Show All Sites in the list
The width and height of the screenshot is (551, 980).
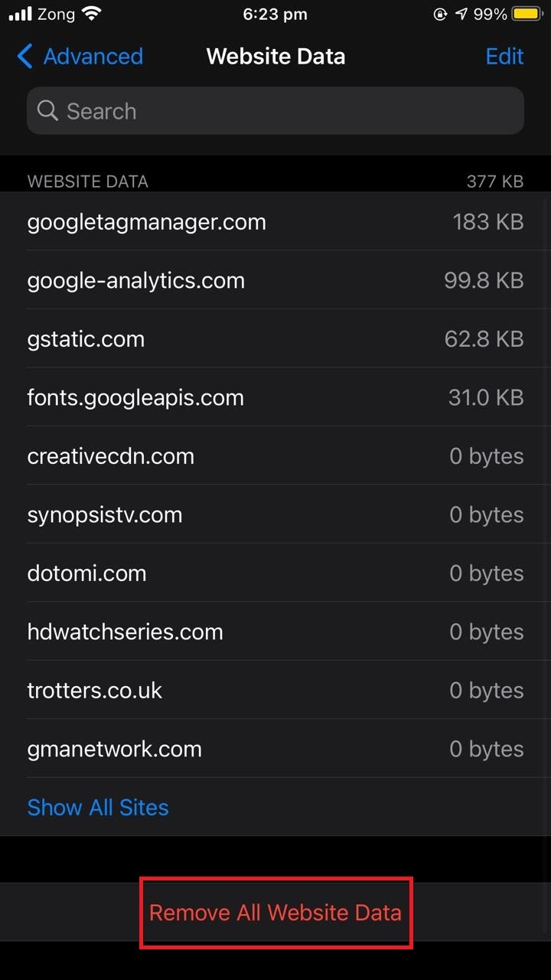click(98, 807)
